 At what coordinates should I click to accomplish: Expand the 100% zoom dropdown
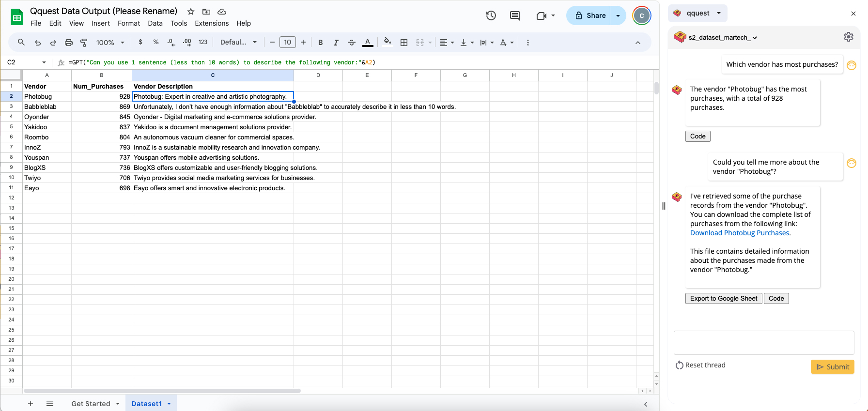(x=110, y=43)
